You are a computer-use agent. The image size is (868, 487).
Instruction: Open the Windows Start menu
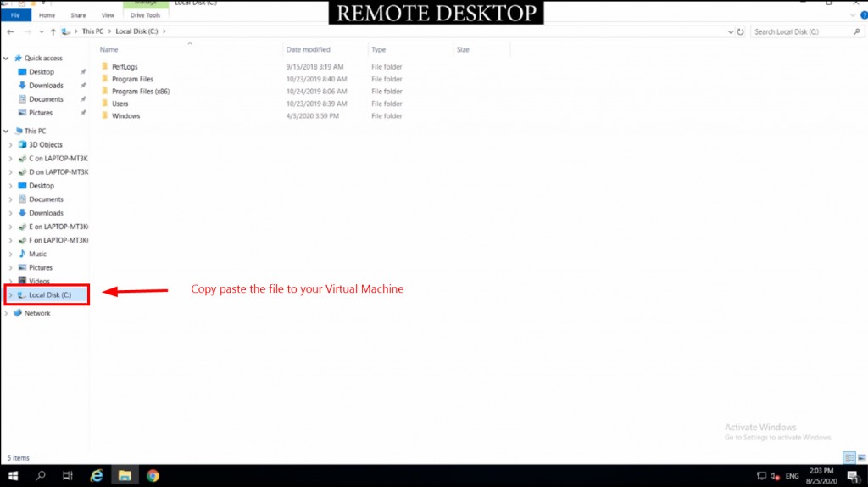click(14, 476)
